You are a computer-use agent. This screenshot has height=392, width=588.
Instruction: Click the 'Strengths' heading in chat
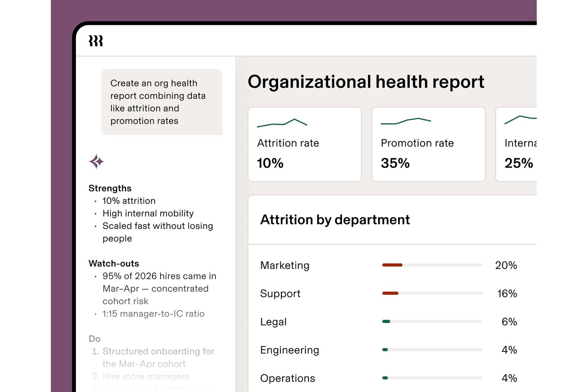pyautogui.click(x=110, y=188)
